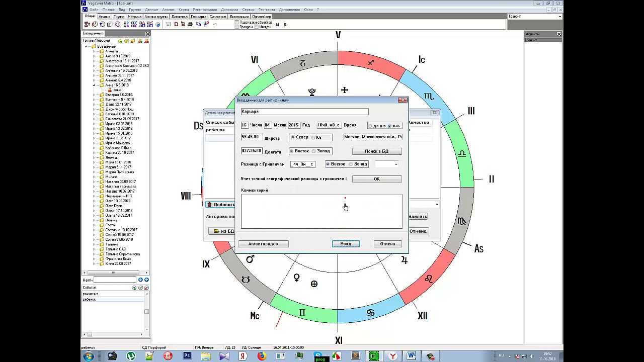Open the Файл menu

pyautogui.click(x=94, y=10)
